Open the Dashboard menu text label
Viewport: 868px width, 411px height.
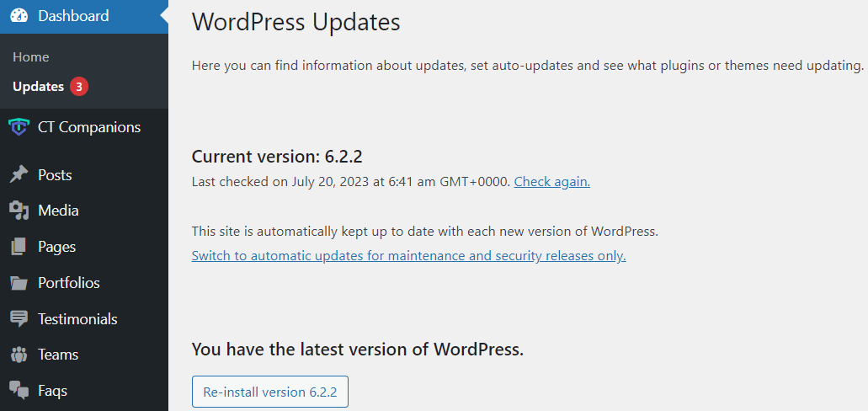(73, 16)
